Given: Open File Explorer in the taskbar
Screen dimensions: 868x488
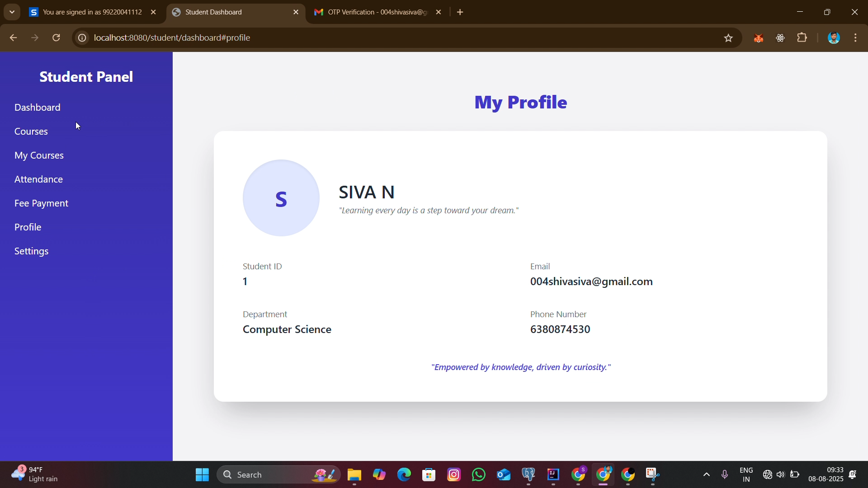Looking at the screenshot, I should click(354, 475).
